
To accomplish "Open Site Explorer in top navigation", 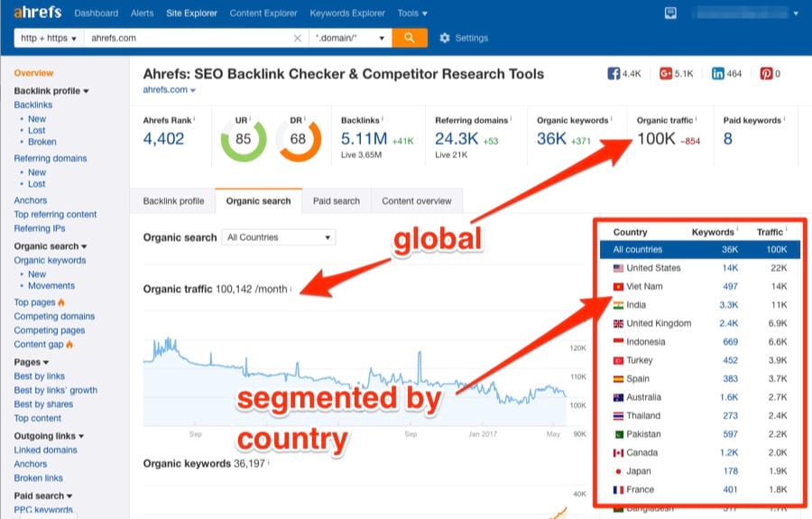I will click(x=191, y=14).
